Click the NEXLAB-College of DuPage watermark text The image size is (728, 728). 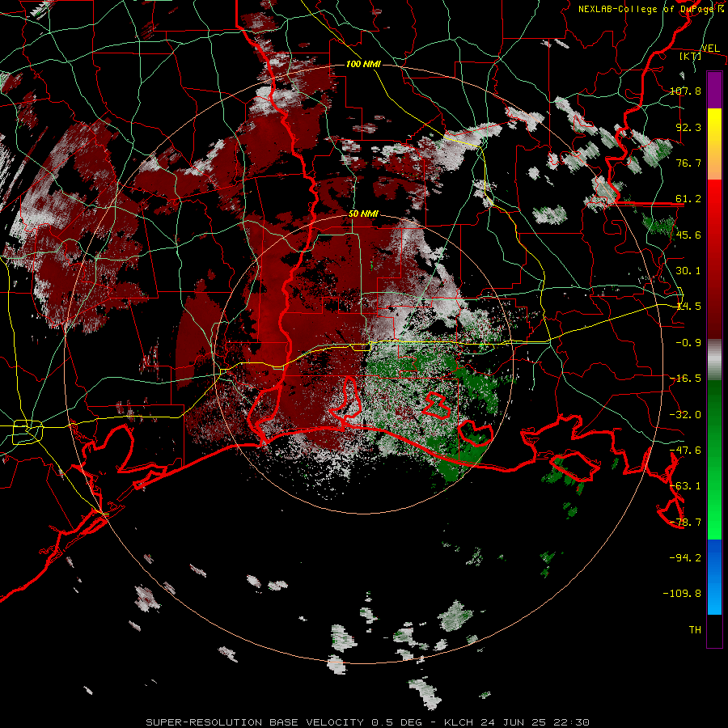coord(650,9)
